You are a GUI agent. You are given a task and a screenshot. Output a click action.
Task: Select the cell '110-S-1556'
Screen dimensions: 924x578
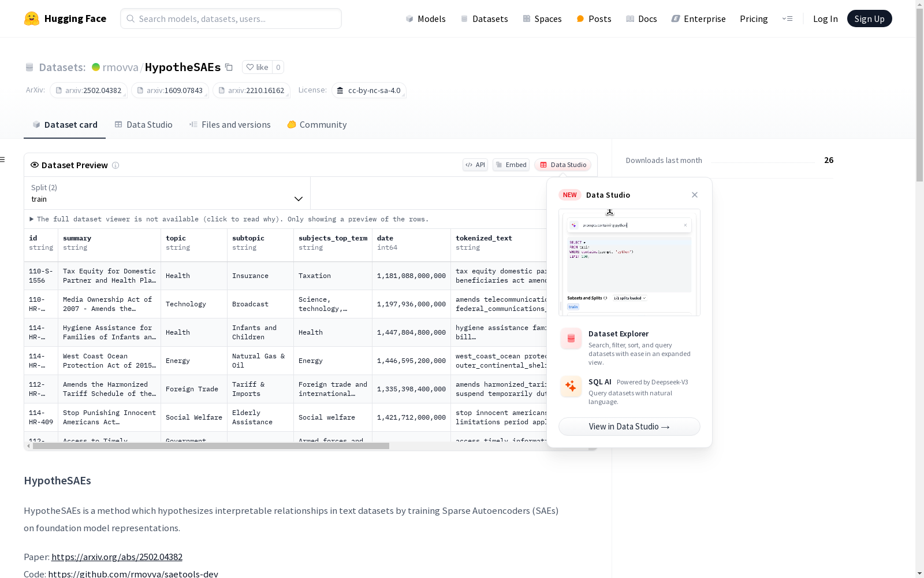(41, 276)
